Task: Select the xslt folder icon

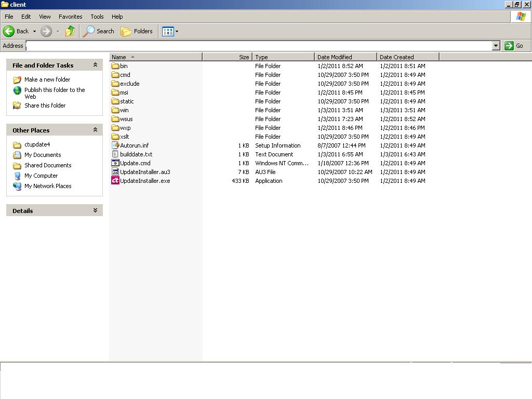Action: click(115, 137)
